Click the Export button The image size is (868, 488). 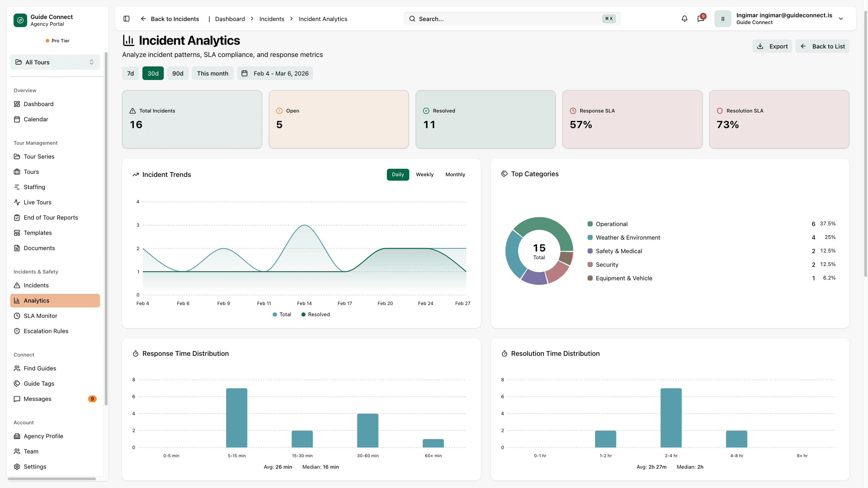(772, 46)
